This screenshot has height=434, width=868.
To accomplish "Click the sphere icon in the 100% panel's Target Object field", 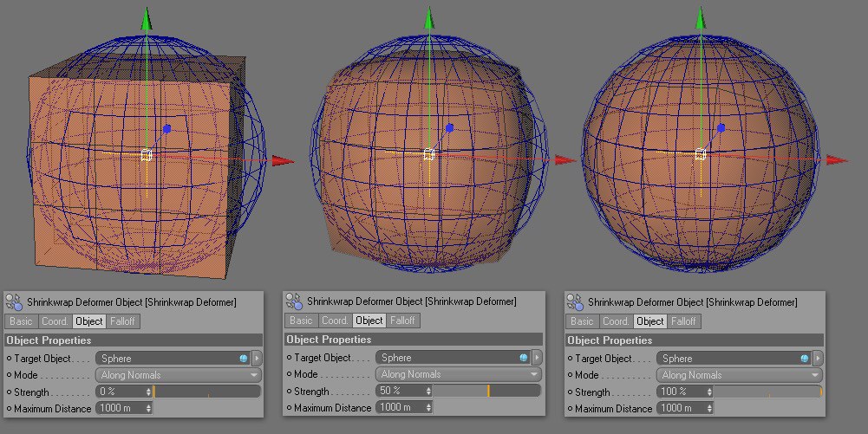I will click(804, 359).
